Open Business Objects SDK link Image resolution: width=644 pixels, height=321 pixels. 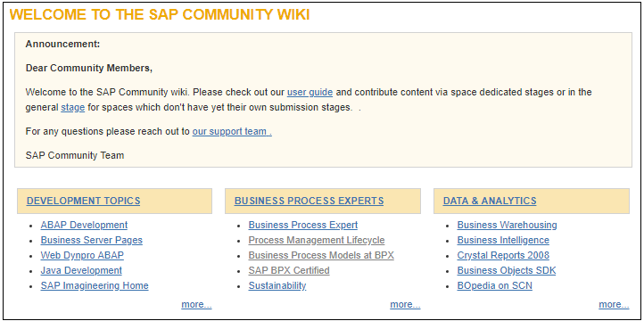507,270
